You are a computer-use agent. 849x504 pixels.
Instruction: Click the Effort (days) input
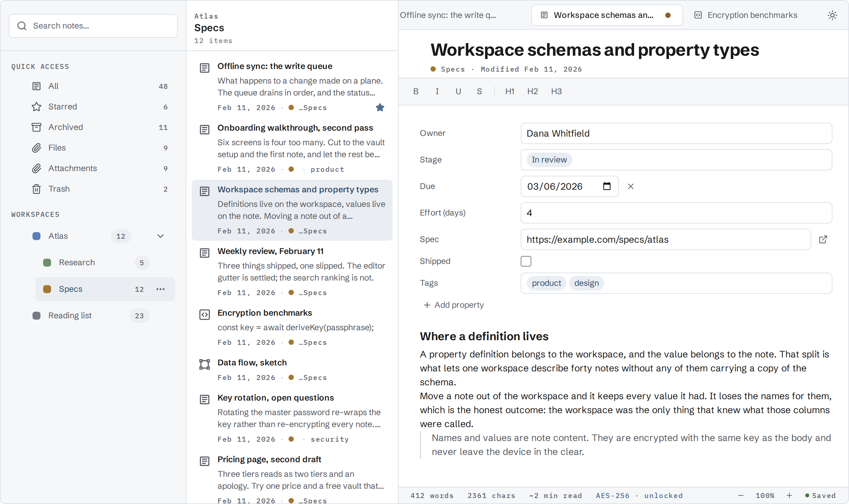(x=676, y=213)
